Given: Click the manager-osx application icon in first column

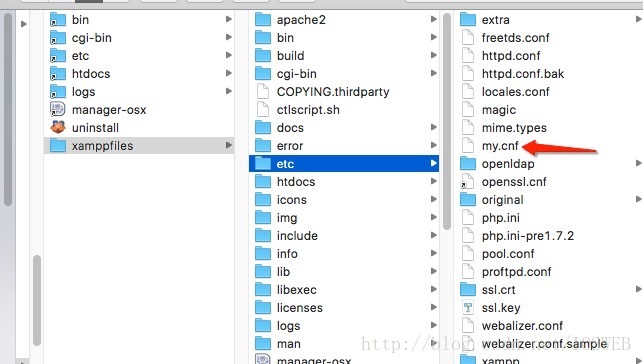Looking at the screenshot, I should point(58,109).
